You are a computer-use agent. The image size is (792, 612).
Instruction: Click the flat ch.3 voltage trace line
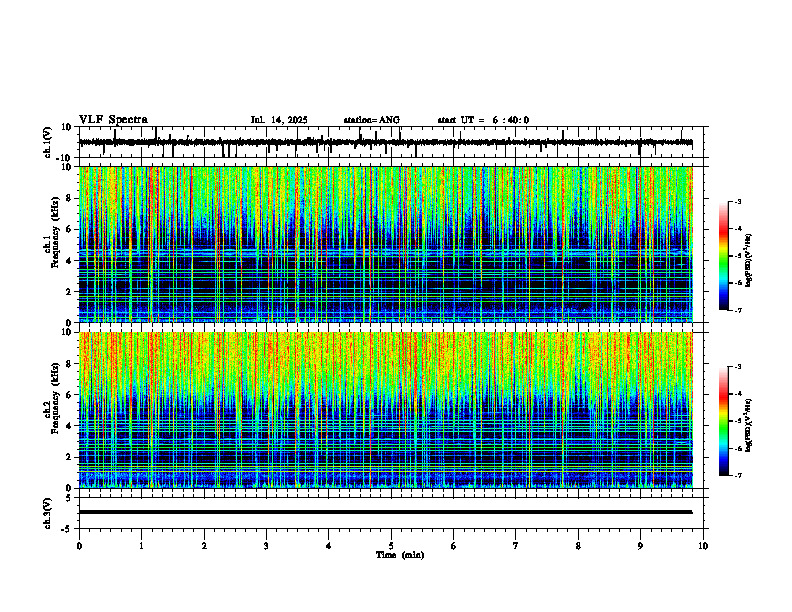pos(385,512)
